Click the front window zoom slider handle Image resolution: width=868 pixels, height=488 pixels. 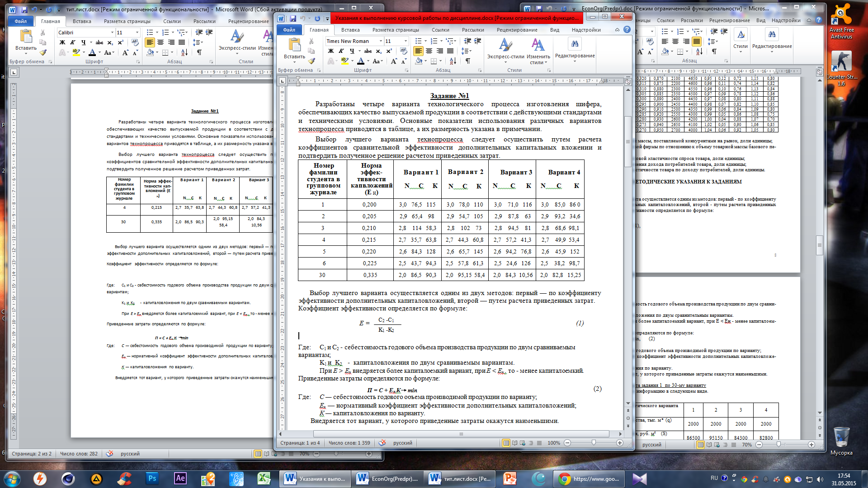click(x=594, y=443)
